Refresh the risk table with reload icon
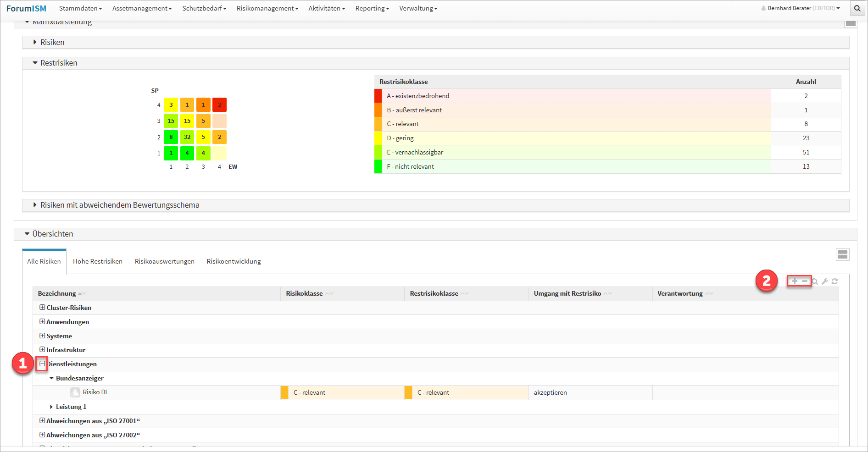Screen dimensions: 868x452 click(835, 281)
